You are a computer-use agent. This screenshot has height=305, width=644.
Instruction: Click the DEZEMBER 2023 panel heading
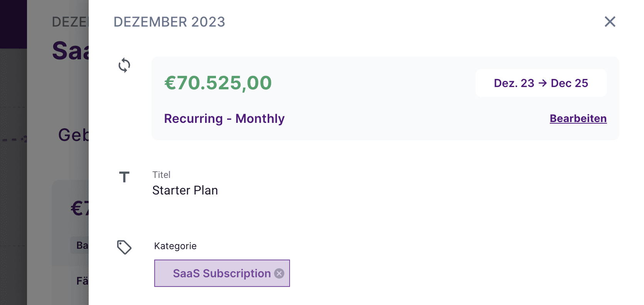pos(169,22)
